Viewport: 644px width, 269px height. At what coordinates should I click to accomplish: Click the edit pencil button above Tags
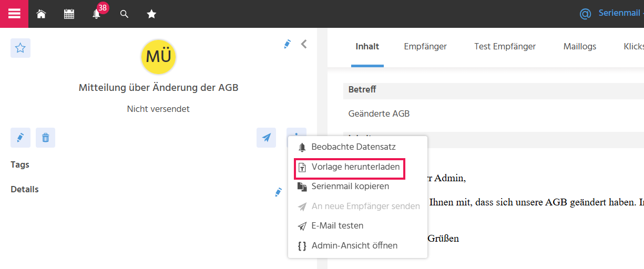[x=21, y=138]
